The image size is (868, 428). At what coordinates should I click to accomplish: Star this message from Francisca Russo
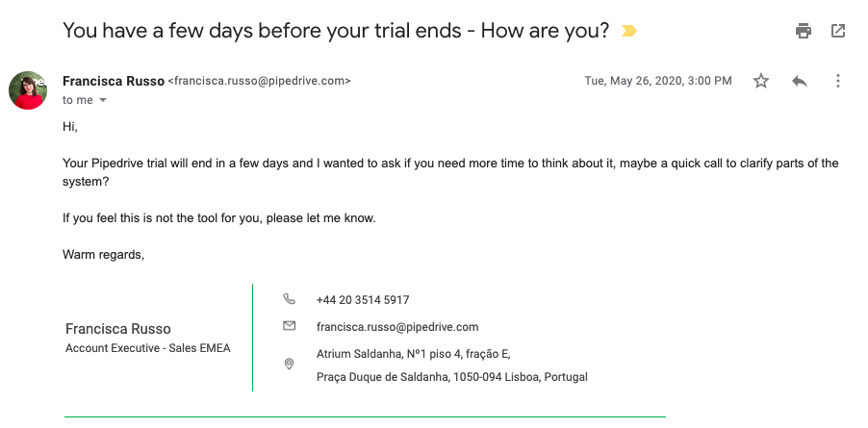click(761, 82)
